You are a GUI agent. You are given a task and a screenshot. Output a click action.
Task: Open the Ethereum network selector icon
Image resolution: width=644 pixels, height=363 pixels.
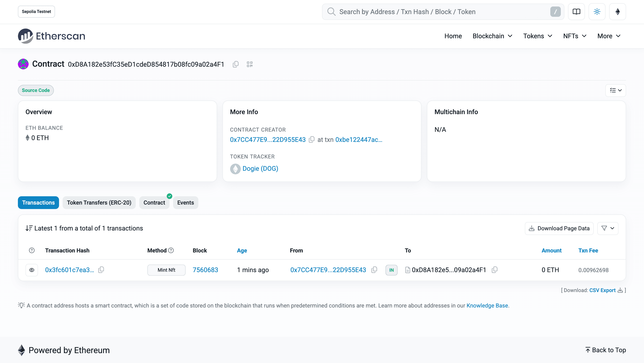click(x=617, y=12)
